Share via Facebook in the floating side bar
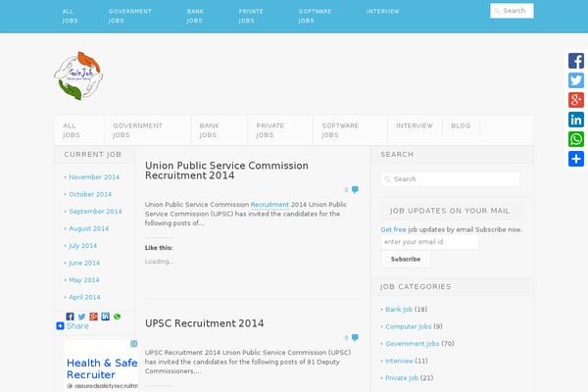 pos(576,61)
